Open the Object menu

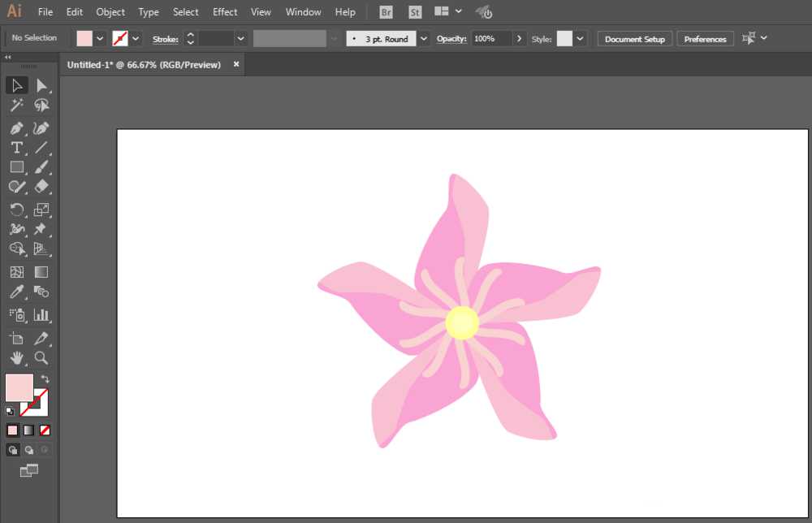click(110, 12)
